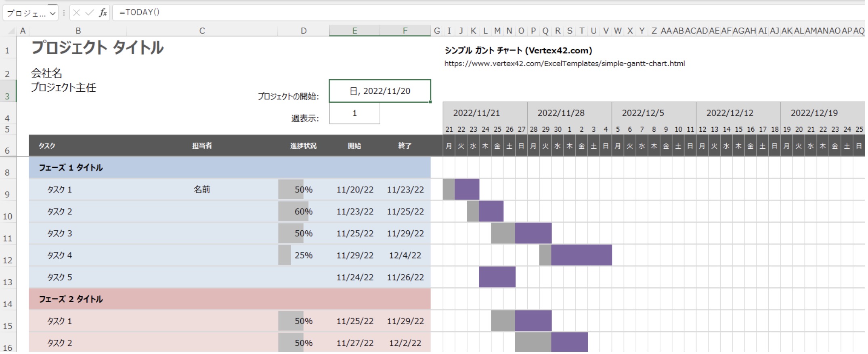Open the vertex42.com simple-gantt-chart link
868x354 pixels.
pyautogui.click(x=564, y=63)
